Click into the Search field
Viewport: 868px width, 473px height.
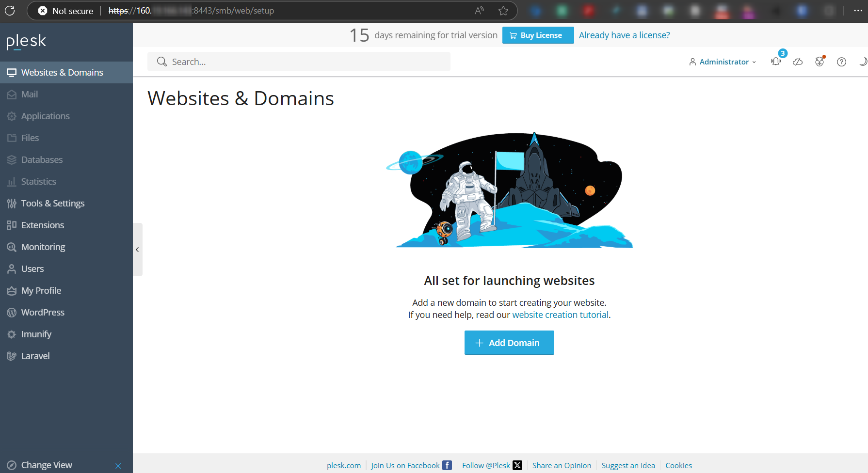pyautogui.click(x=299, y=62)
